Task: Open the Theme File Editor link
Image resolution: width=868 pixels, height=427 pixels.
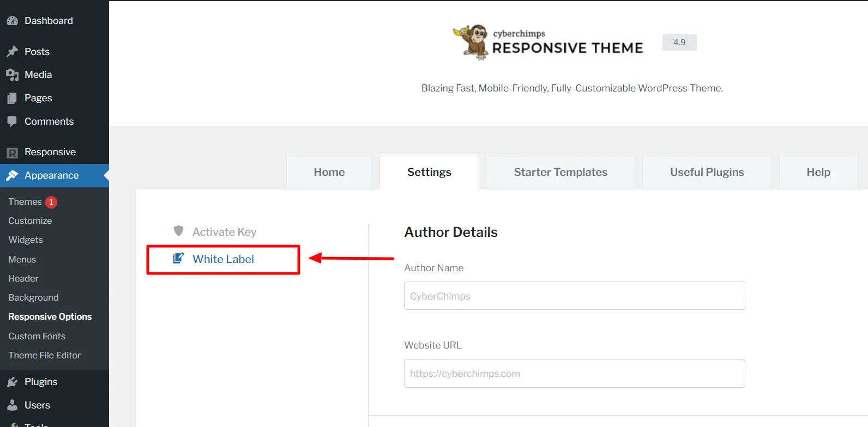Action: coord(44,355)
